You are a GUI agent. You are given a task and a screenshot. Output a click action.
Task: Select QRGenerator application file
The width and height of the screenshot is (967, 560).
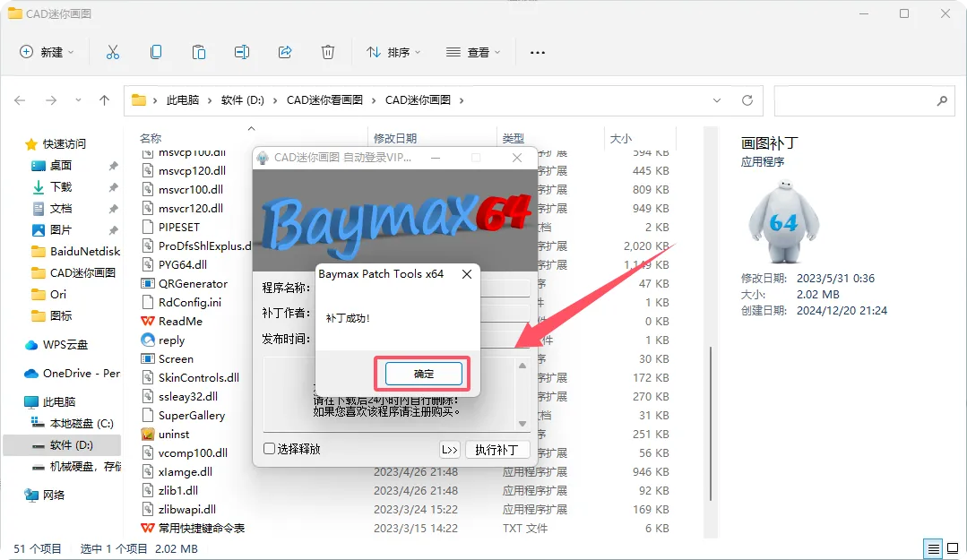point(193,284)
